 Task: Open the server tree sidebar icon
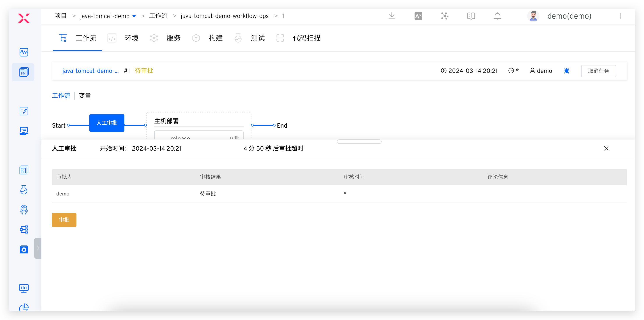[x=24, y=229]
